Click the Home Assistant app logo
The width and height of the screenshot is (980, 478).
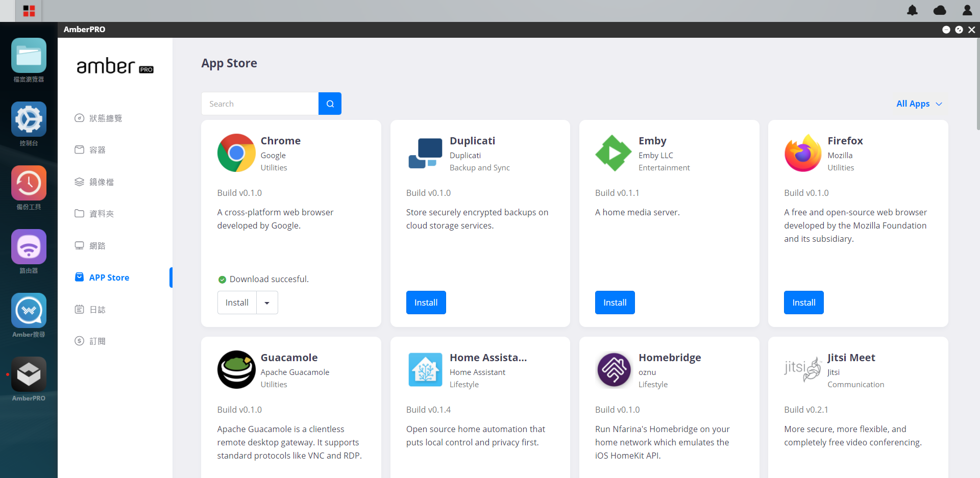425,369
